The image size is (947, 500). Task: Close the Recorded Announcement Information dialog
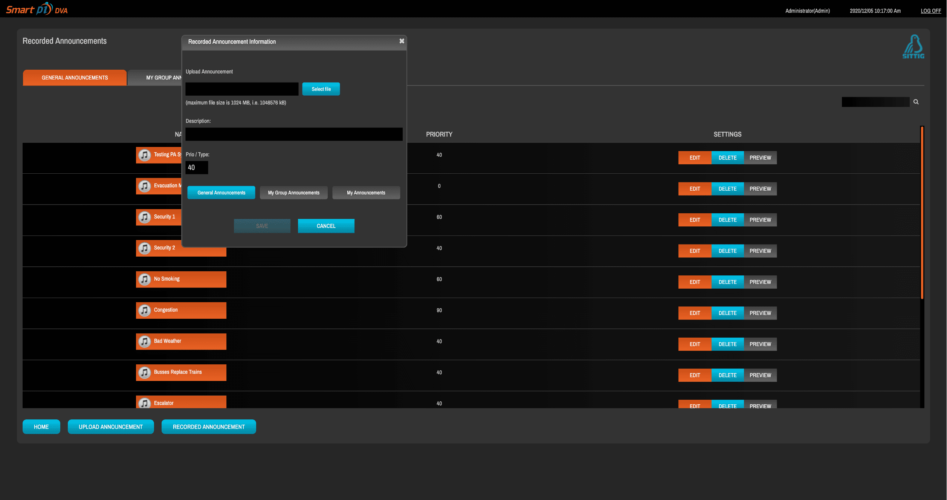(401, 41)
